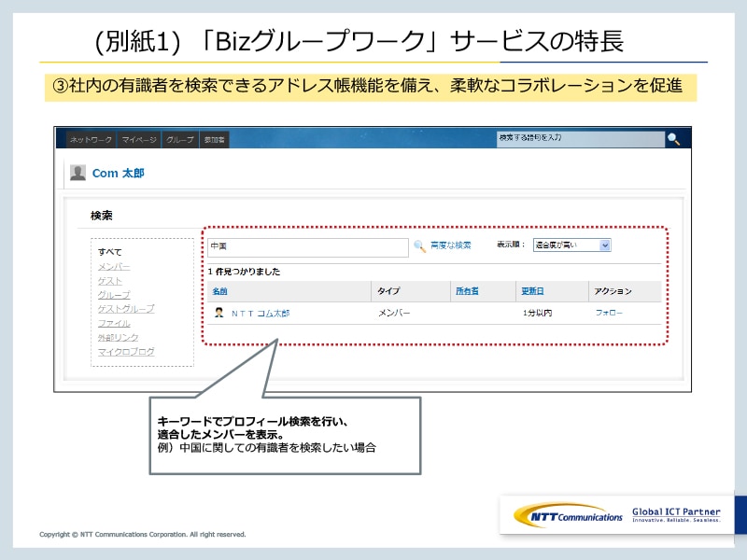Sort results by 名前 column header
The image size is (747, 560).
219,291
